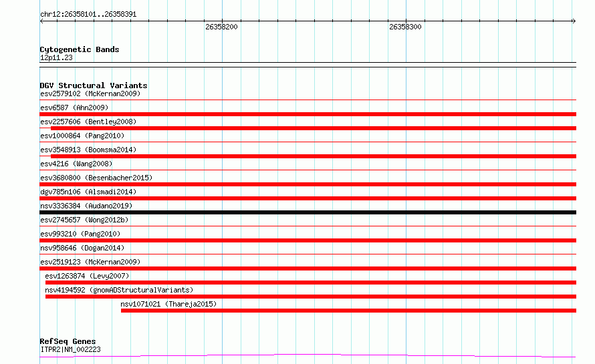Click the red bar under nsv4194592

[311, 297]
